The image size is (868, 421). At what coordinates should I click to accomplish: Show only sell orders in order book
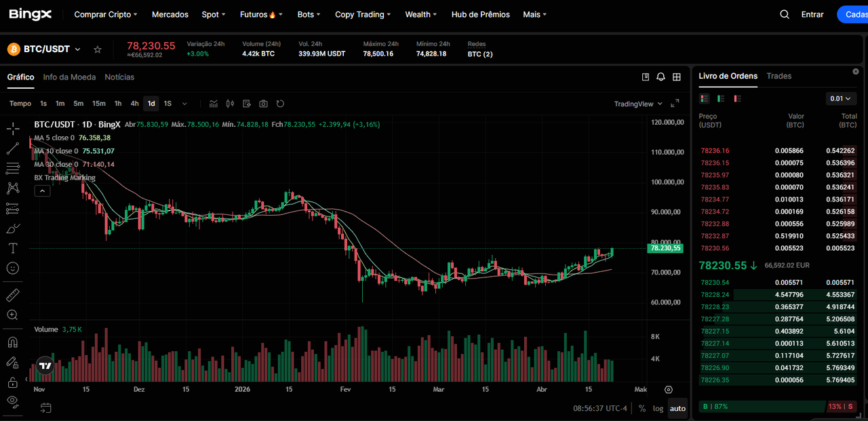[x=737, y=99]
